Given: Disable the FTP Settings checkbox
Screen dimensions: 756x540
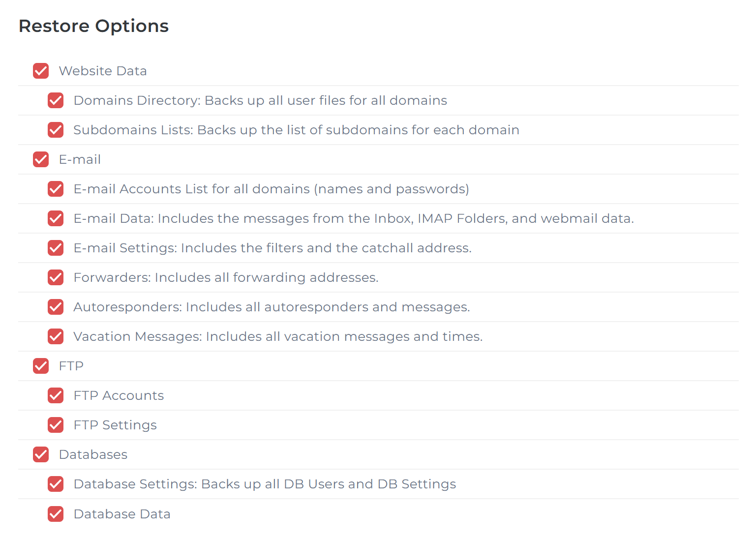Looking at the screenshot, I should pos(56,425).
